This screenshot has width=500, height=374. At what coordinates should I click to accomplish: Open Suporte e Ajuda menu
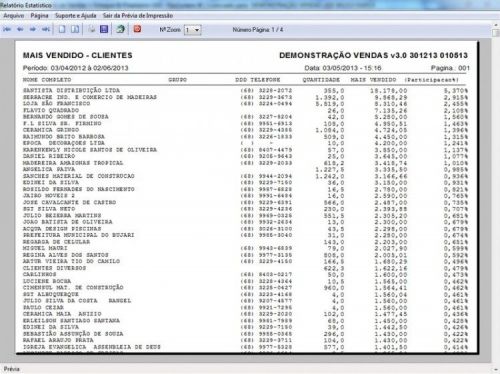point(76,16)
